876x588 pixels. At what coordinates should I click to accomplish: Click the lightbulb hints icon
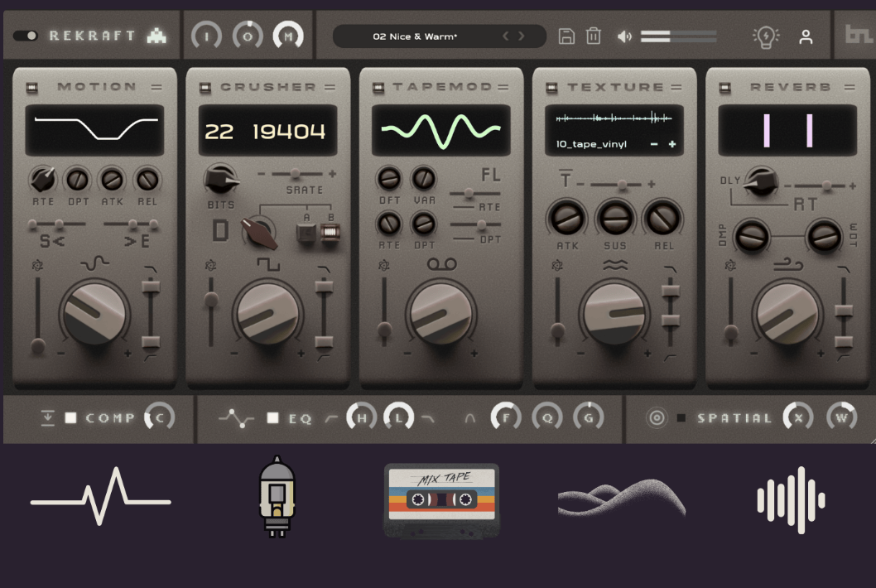coord(765,36)
